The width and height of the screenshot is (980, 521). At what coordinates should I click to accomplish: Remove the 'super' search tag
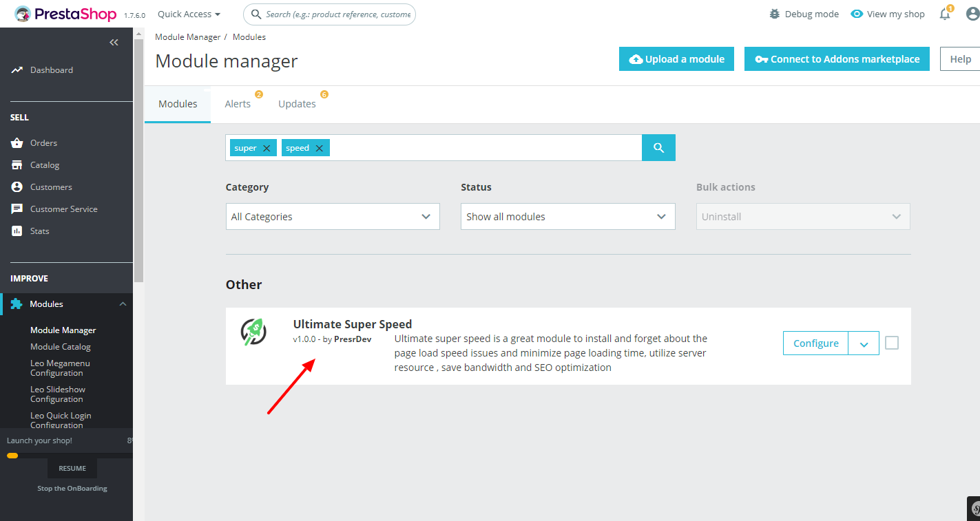(x=267, y=148)
